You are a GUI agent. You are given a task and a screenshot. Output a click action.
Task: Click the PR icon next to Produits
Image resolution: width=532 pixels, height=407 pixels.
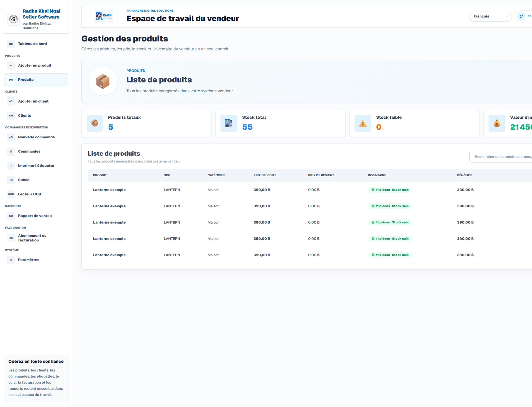coord(11,80)
